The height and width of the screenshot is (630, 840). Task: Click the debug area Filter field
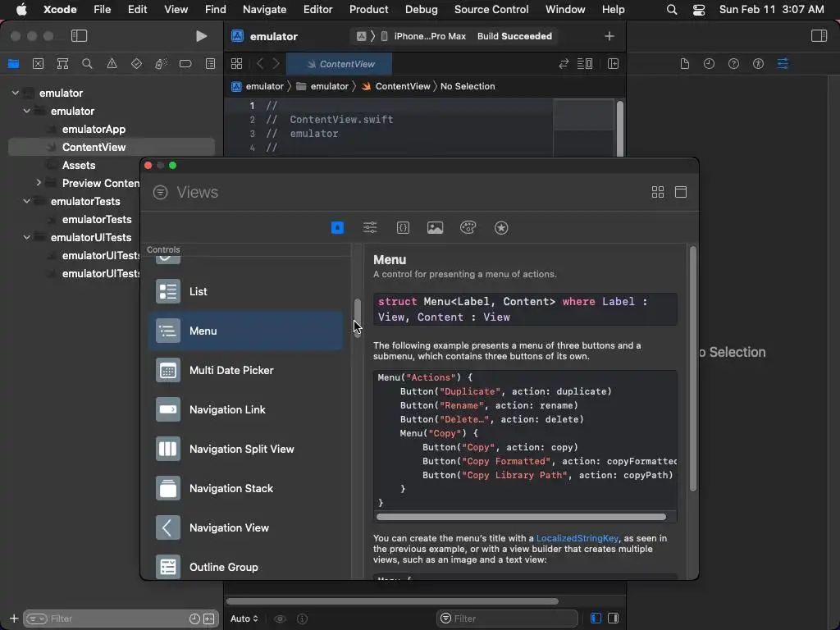pyautogui.click(x=507, y=619)
